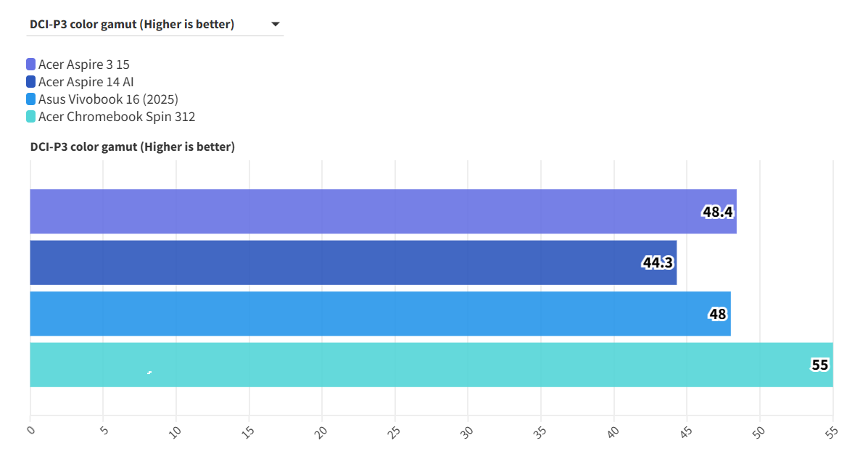
Task: Toggle the Acer Aspire 3 15 legend label
Action: pyautogui.click(x=84, y=65)
